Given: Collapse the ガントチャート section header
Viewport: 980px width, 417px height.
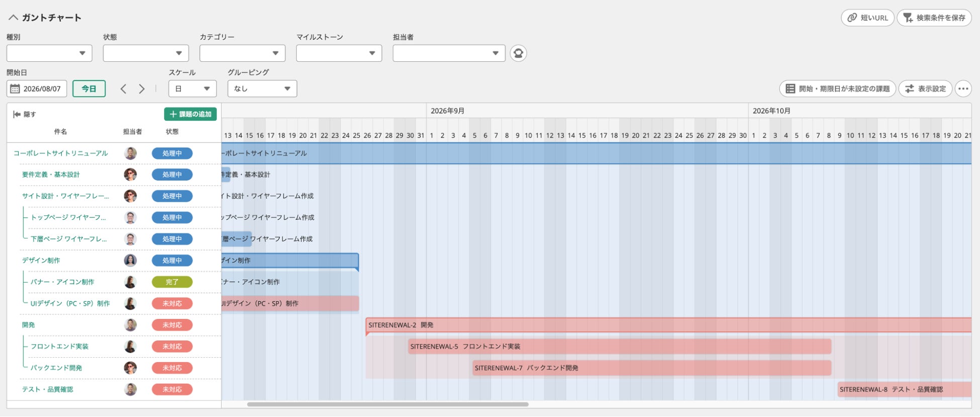Looking at the screenshot, I should tap(14, 18).
